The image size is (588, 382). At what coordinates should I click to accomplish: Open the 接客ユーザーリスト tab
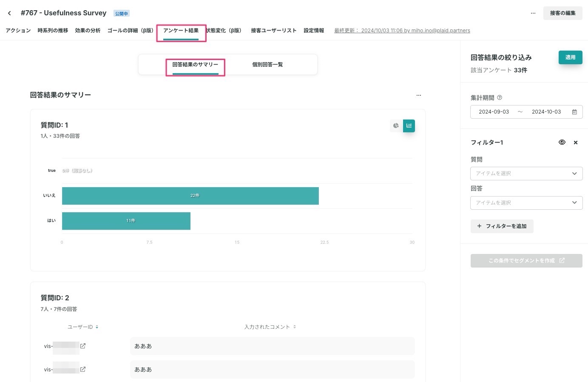pyautogui.click(x=274, y=31)
